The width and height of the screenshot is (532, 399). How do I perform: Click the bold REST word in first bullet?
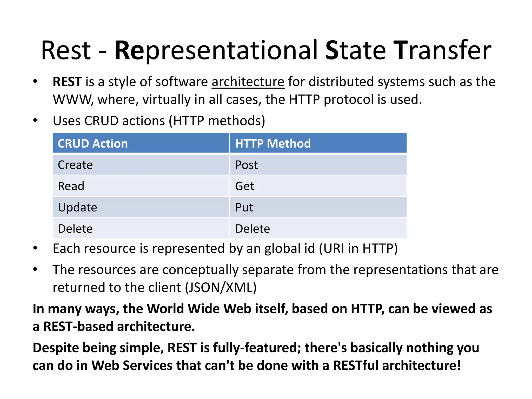click(67, 82)
